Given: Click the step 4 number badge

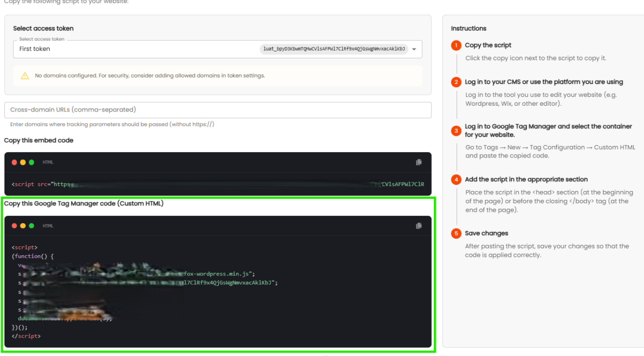Looking at the screenshot, I should coord(456,180).
